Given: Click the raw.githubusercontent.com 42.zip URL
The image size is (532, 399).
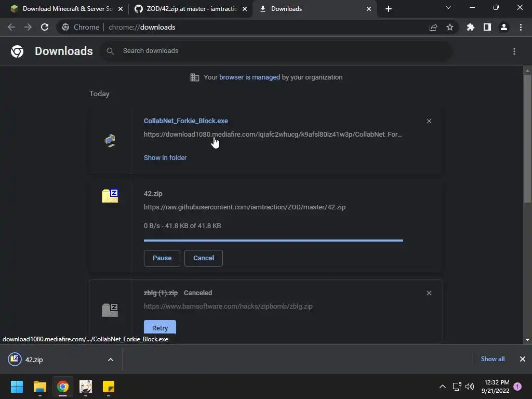Looking at the screenshot, I should pyautogui.click(x=245, y=207).
